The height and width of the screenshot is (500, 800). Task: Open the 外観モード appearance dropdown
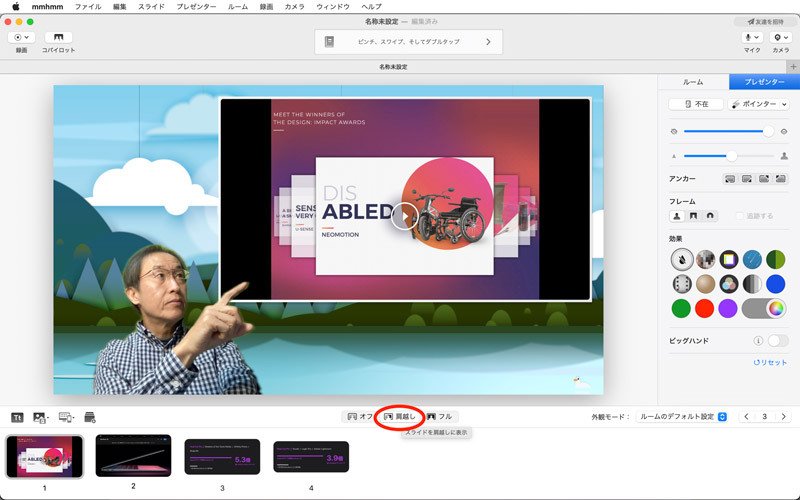click(682, 417)
